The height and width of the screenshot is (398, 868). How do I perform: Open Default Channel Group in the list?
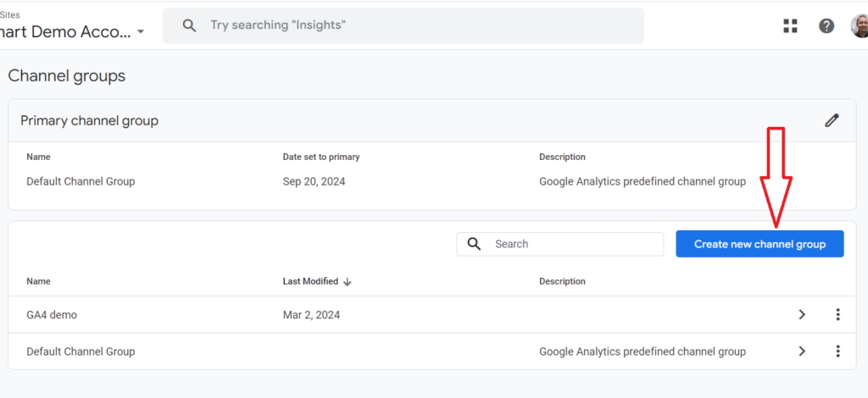coord(81,351)
